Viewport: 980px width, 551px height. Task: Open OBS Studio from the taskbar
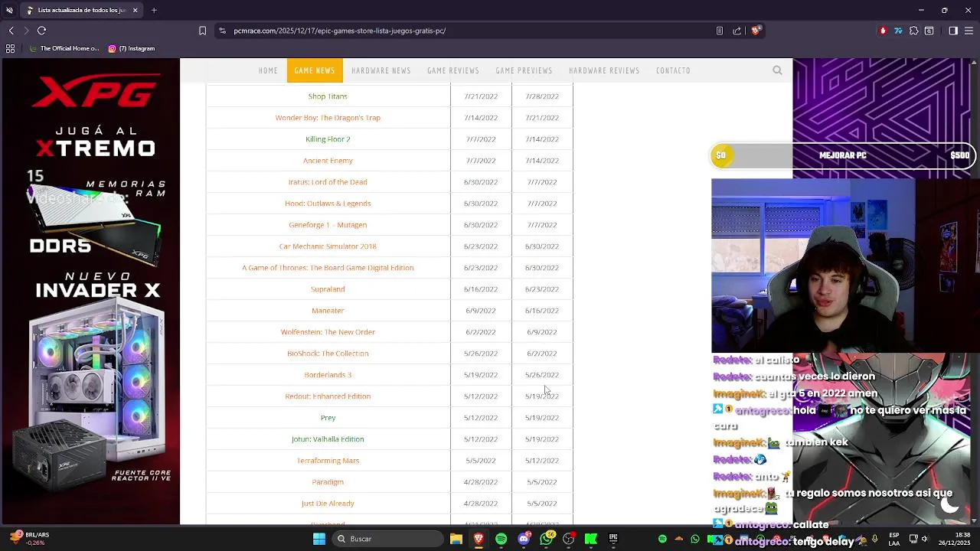(x=568, y=539)
